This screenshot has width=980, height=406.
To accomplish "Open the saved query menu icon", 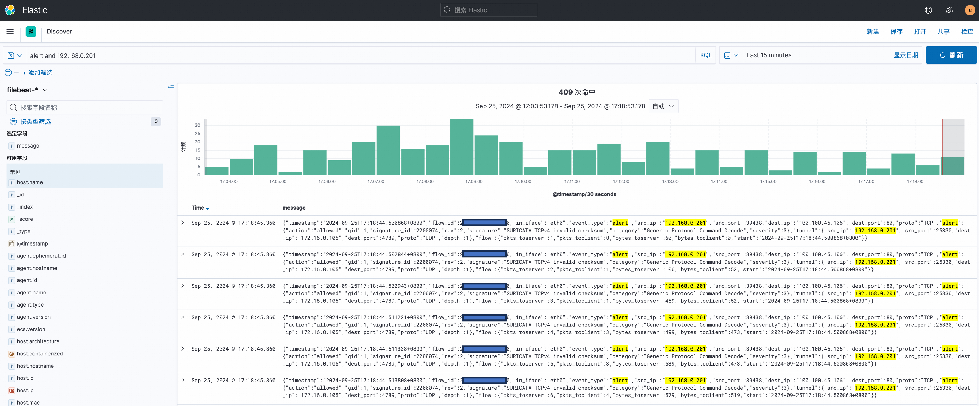I will tap(15, 55).
